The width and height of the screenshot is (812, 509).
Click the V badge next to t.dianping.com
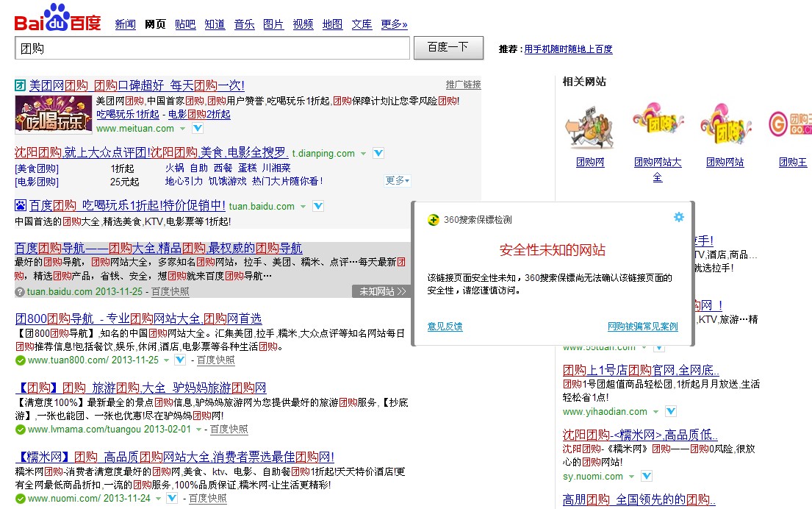tap(378, 153)
